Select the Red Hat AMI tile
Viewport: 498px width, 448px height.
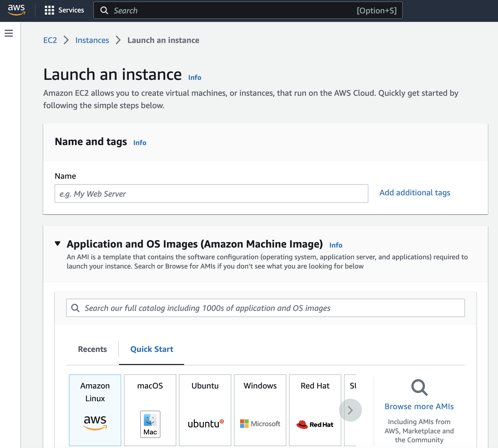point(315,410)
